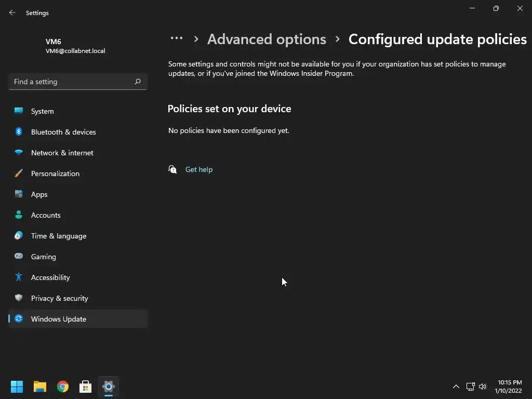The width and height of the screenshot is (532, 399).
Task: Open Gaming settings category
Action: [43, 257]
